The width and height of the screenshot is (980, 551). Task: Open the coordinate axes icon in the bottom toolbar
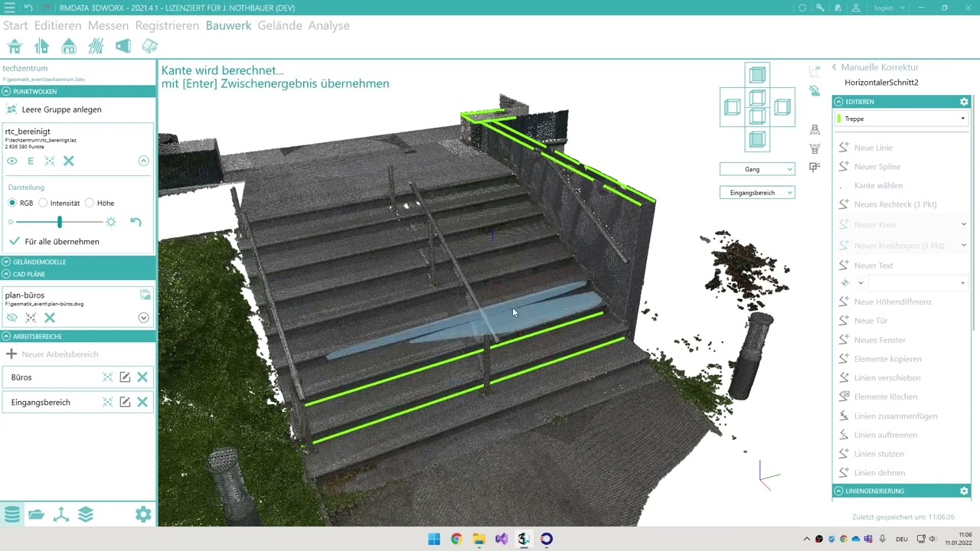click(x=61, y=514)
